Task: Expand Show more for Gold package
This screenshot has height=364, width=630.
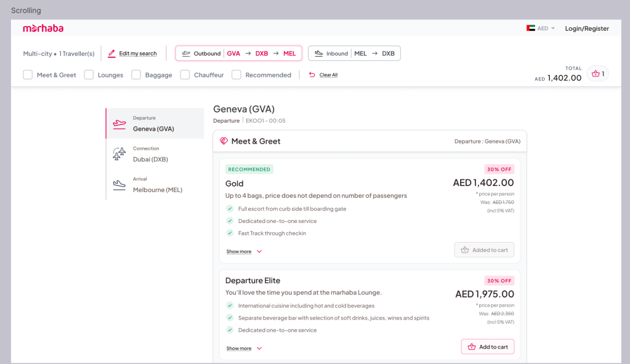Action: (244, 251)
